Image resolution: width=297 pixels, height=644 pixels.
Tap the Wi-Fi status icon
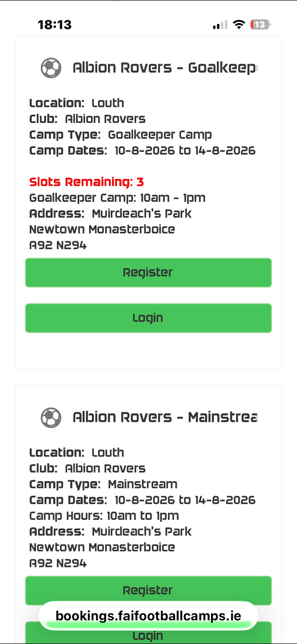tap(239, 24)
